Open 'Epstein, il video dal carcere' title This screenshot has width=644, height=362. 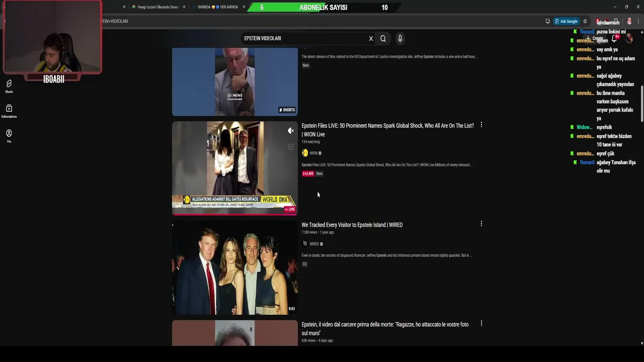[x=385, y=329]
